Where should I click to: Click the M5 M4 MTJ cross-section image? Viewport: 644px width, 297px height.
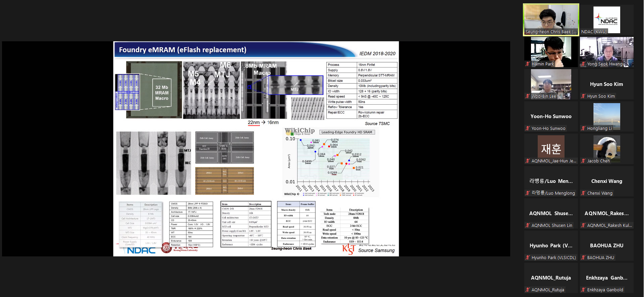tap(211, 90)
